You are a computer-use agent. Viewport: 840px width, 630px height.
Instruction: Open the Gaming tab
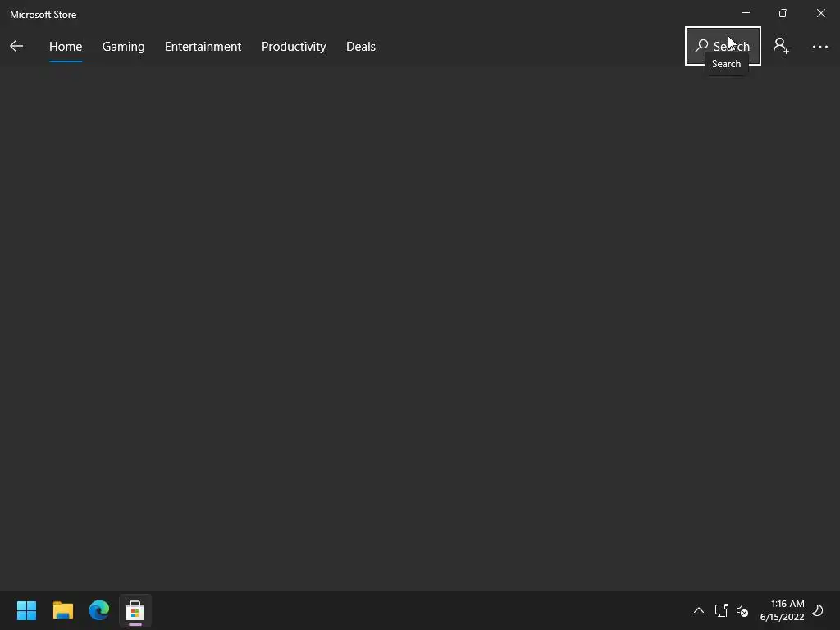[x=123, y=47]
